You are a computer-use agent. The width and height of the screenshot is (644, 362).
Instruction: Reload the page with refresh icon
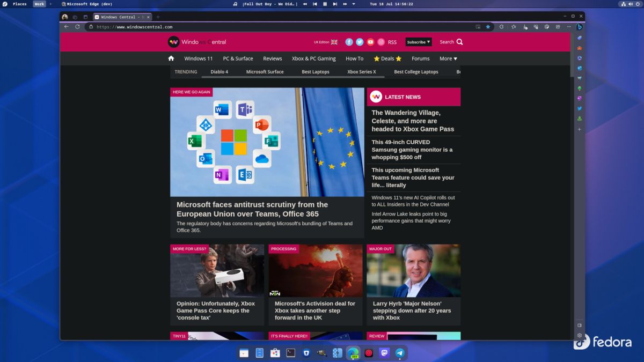[77, 26]
